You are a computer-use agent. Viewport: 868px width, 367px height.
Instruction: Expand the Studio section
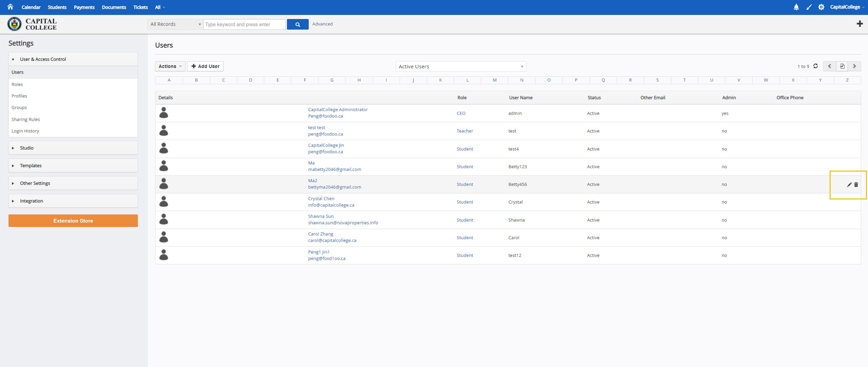pos(73,148)
